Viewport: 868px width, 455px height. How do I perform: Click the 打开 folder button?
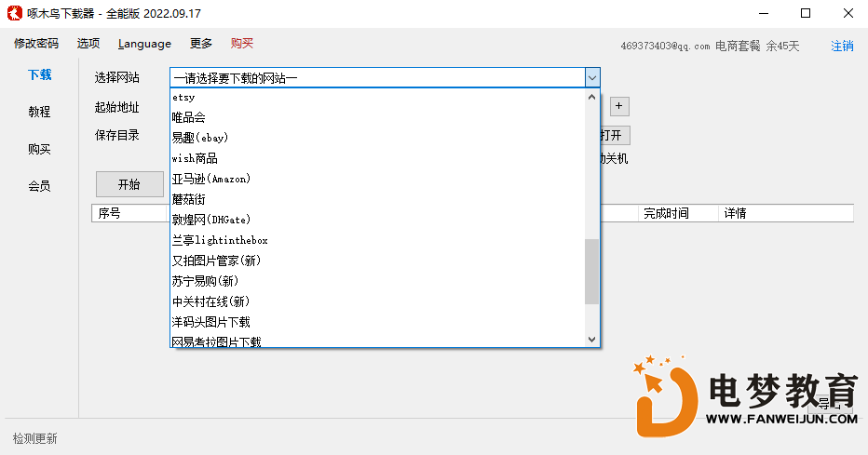pos(615,136)
